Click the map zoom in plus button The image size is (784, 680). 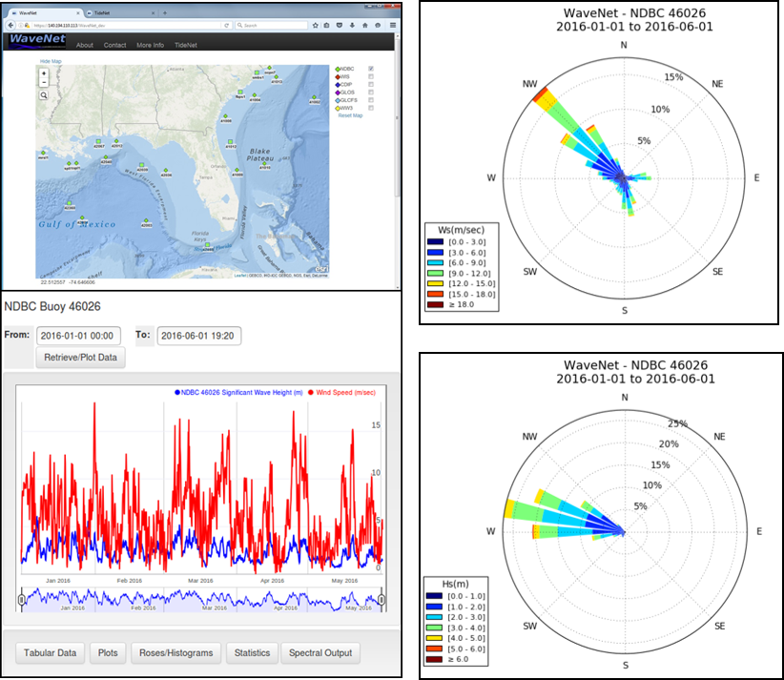(44, 73)
